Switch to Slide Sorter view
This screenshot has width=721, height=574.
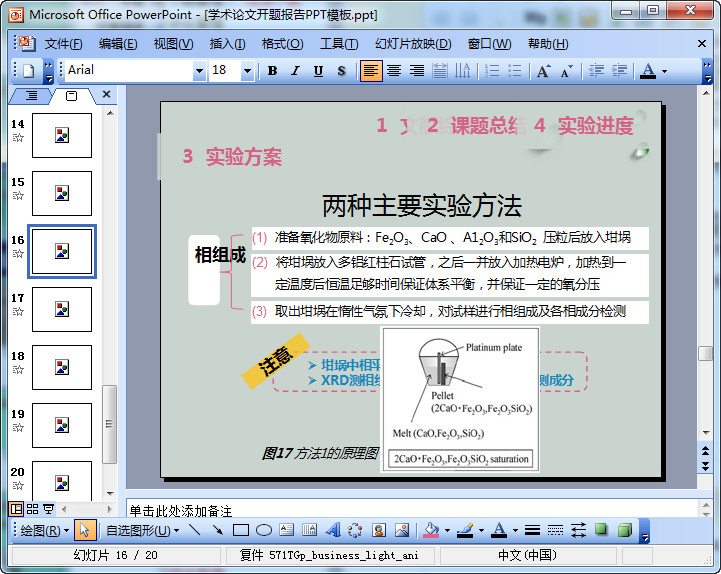[x=32, y=509]
